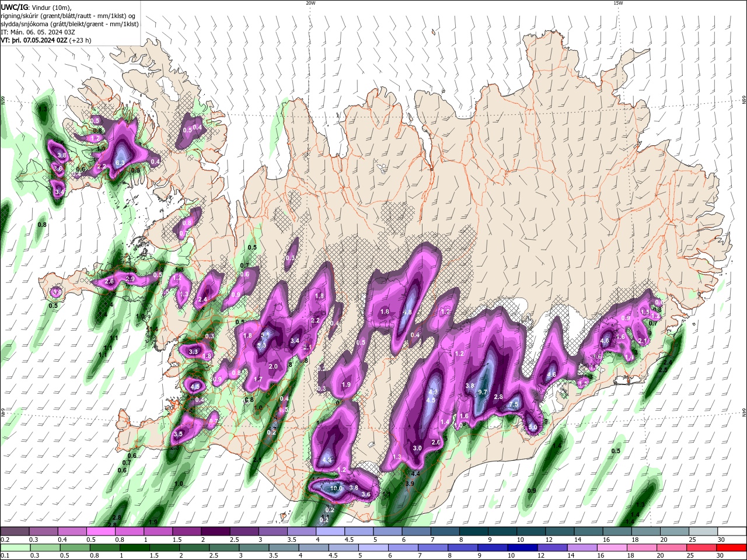Screen dimensions: 747x560
Task: Click the white top-row swatch labeled 30
Action: pos(731,531)
